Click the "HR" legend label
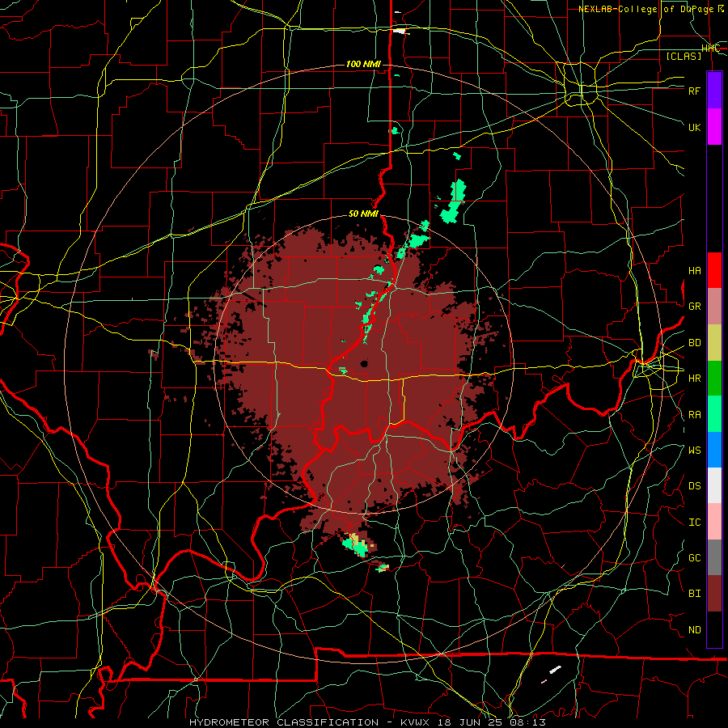 coord(694,379)
